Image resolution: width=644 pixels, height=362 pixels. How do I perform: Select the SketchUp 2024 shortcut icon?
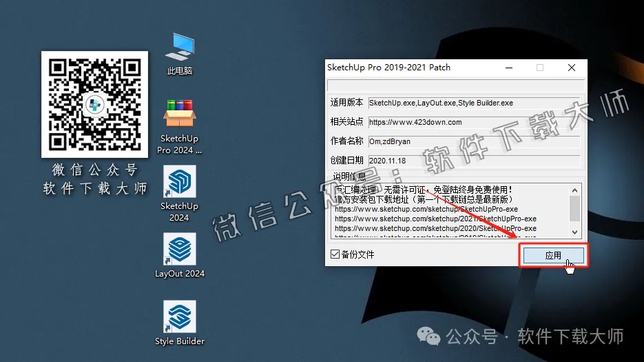(x=180, y=193)
